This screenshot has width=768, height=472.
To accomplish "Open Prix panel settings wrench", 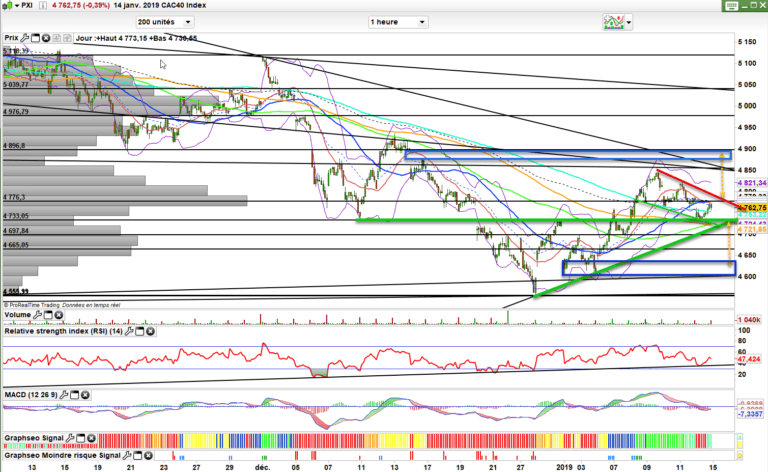I will 25,38.
